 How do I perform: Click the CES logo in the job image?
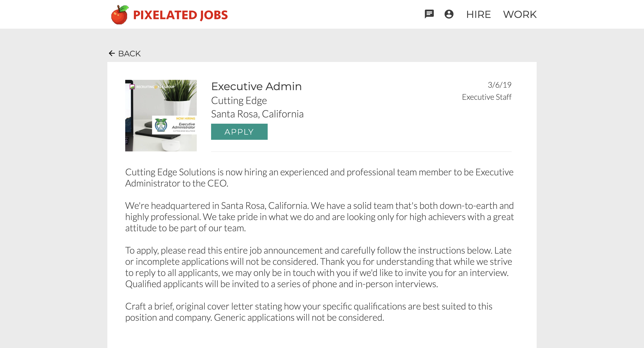coord(161,125)
